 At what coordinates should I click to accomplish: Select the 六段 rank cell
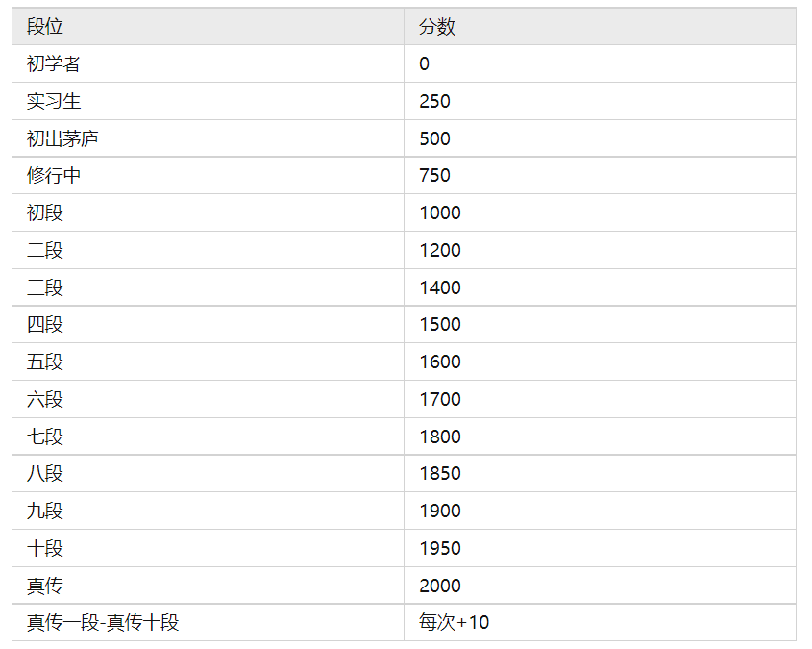[x=45, y=399]
